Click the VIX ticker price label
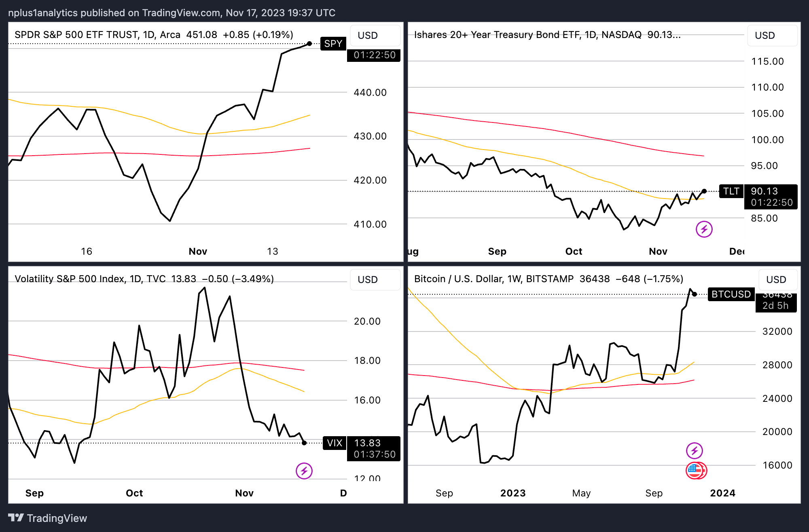This screenshot has height=532, width=809. coord(335,443)
